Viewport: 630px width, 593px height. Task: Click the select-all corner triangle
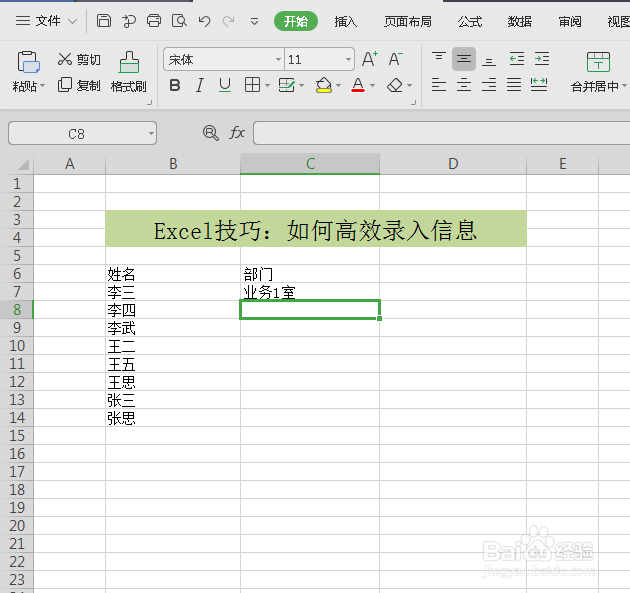click(x=23, y=164)
